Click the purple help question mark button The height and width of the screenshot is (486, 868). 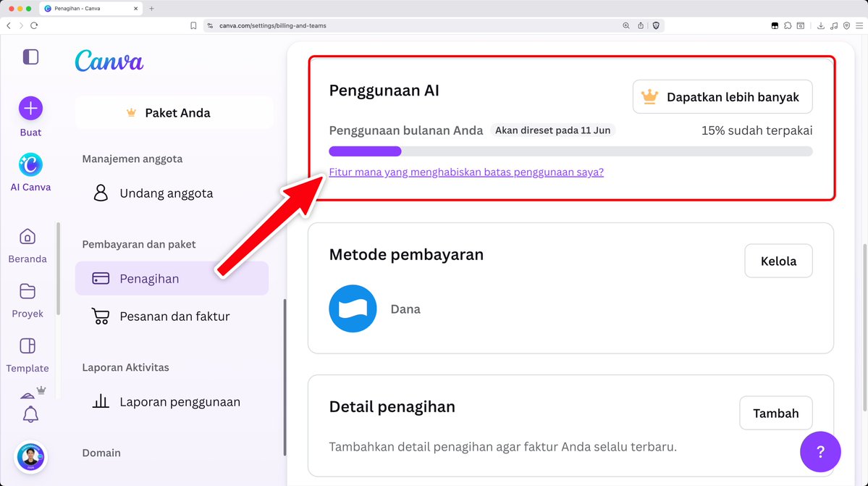[819, 452]
